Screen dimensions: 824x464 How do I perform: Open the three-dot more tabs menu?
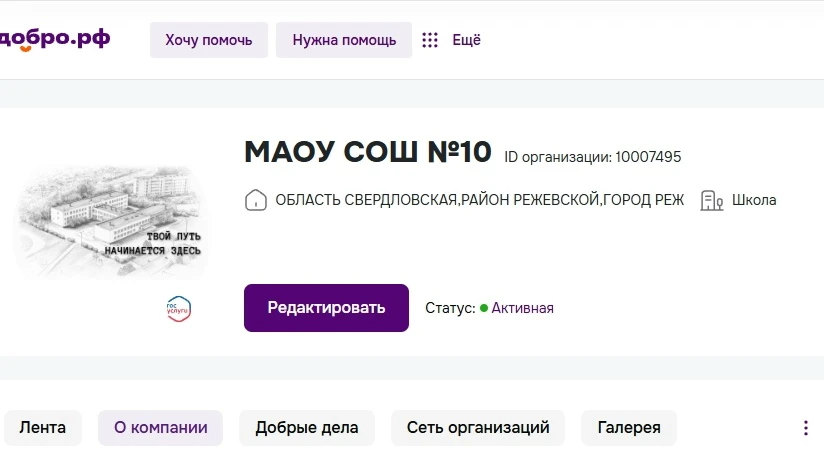pyautogui.click(x=806, y=428)
